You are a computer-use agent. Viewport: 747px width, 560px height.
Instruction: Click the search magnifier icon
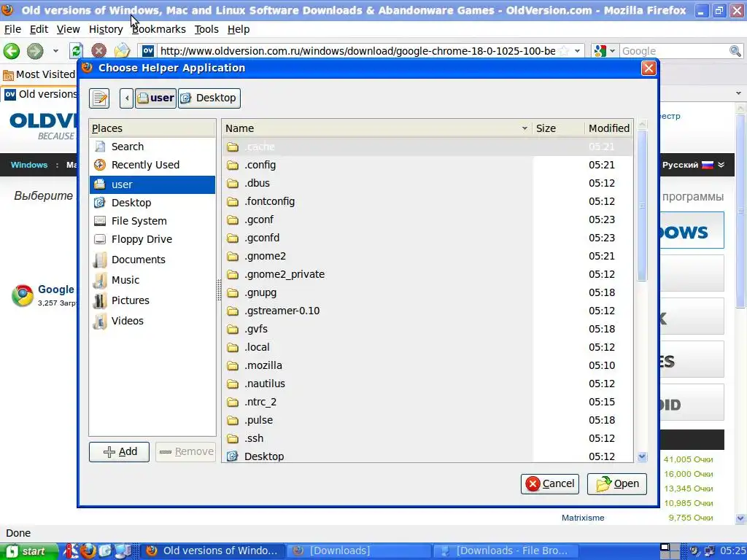coord(735,50)
